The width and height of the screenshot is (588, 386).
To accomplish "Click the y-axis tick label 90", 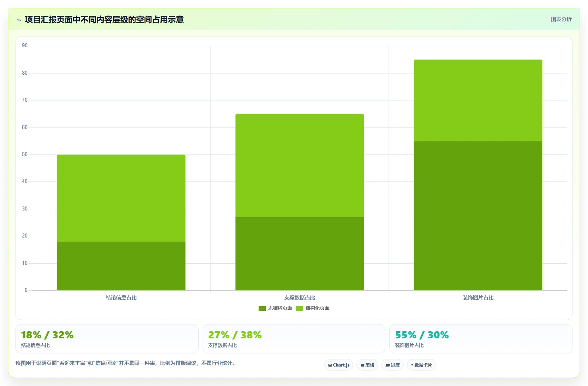I will (25, 46).
